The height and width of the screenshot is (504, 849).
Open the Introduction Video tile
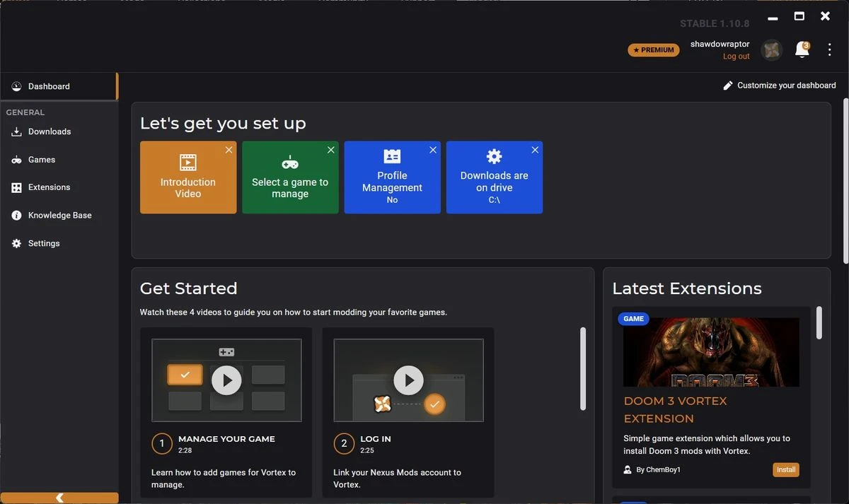click(188, 177)
